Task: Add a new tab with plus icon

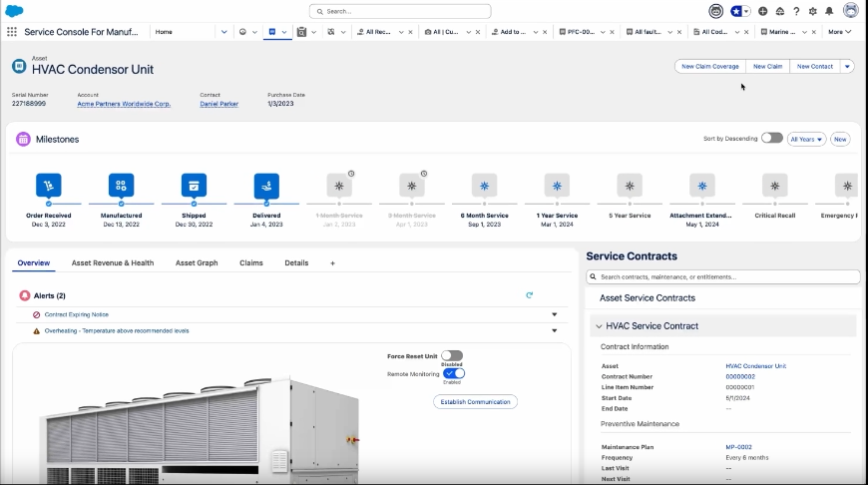Action: click(x=332, y=263)
